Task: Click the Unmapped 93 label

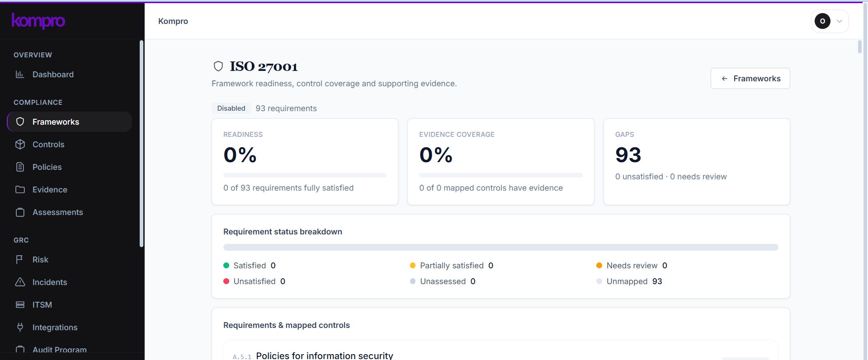Action: point(634,281)
